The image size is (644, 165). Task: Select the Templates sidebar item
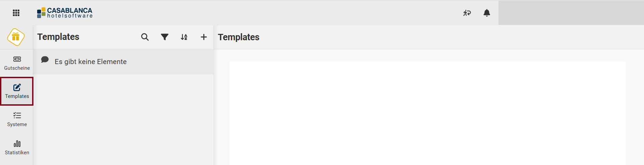[x=17, y=91]
